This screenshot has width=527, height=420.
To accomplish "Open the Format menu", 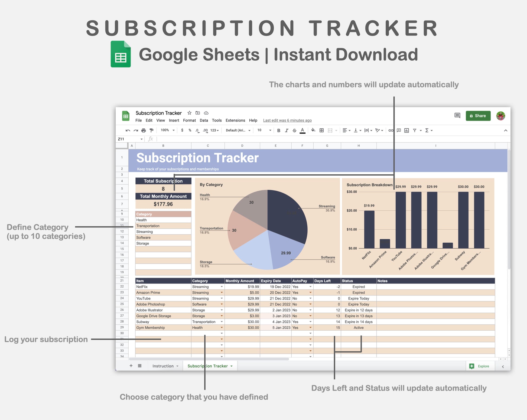I will tap(189, 121).
